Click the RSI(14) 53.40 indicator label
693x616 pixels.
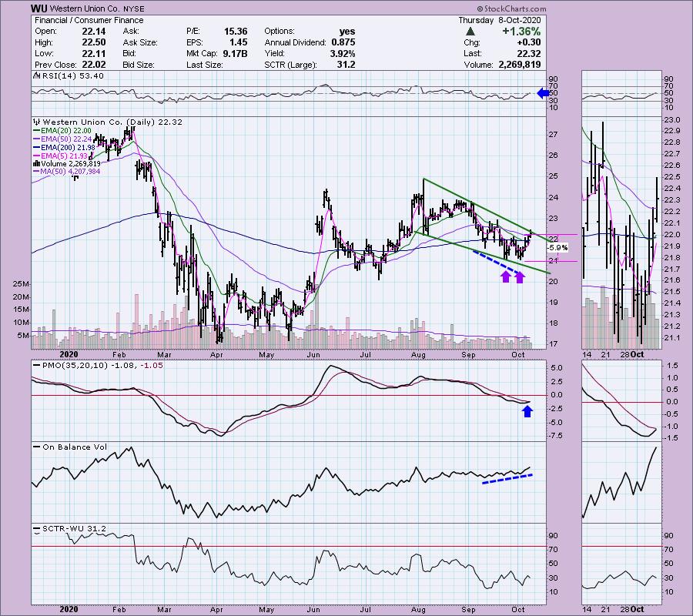(x=73, y=75)
